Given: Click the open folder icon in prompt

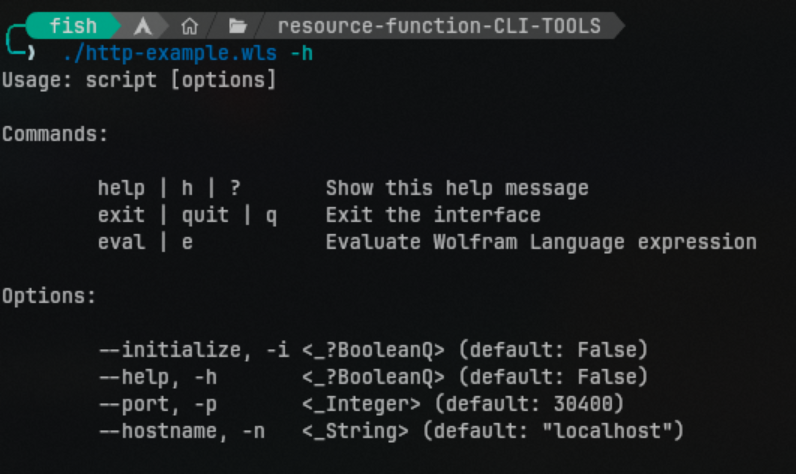Looking at the screenshot, I should [x=237, y=26].
